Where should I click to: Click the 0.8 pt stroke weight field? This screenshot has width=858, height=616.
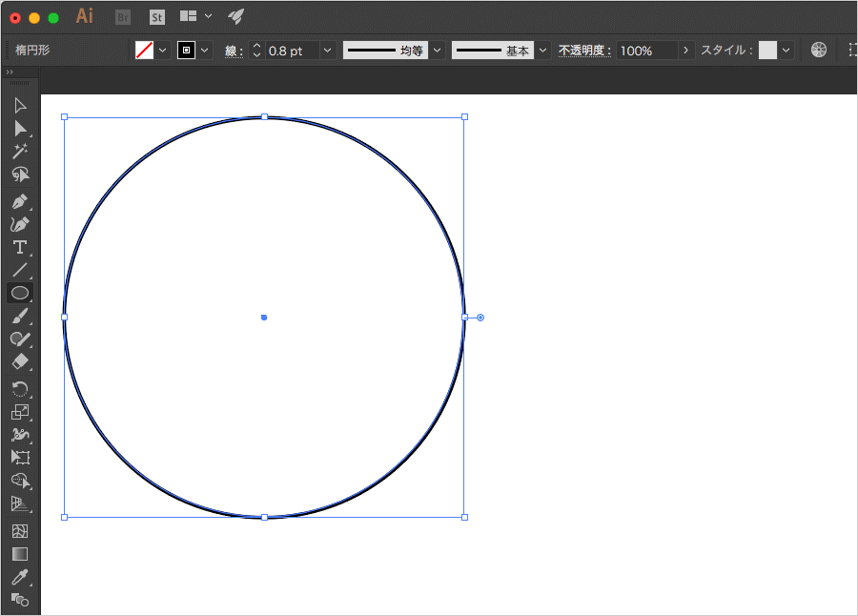coord(292,51)
